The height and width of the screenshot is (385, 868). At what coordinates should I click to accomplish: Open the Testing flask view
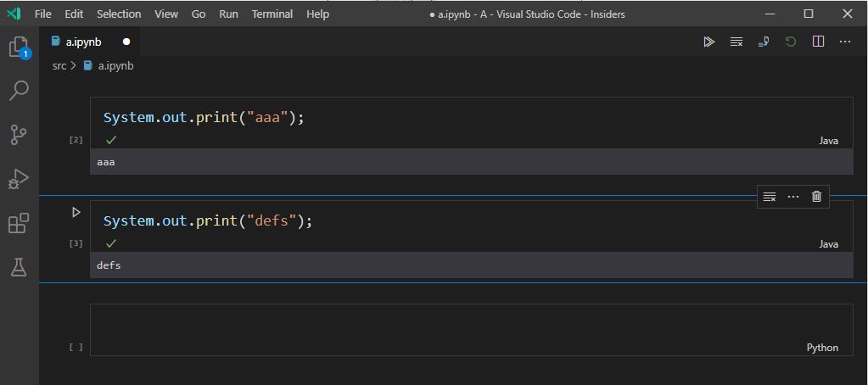[x=20, y=267]
